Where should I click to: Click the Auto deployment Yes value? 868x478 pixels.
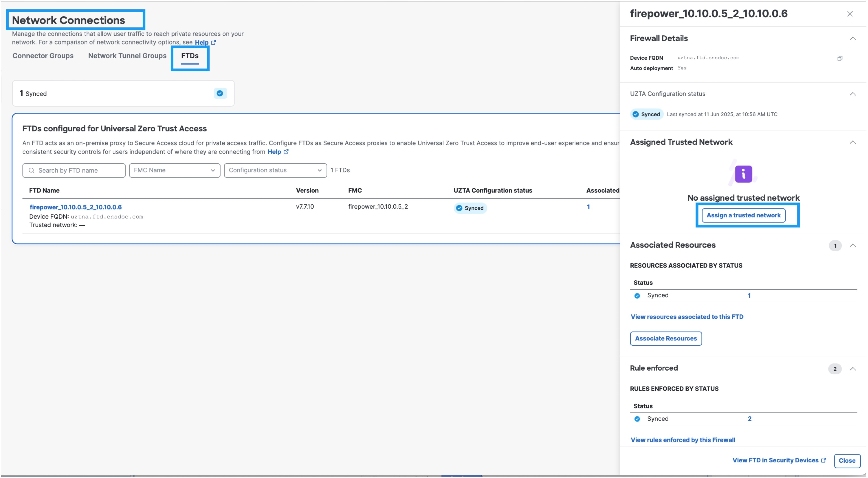click(x=682, y=68)
